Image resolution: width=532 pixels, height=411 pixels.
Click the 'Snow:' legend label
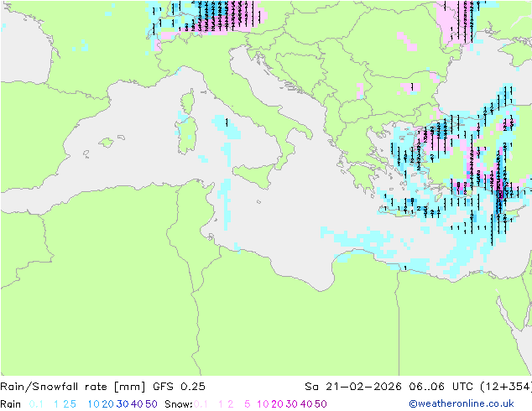coord(179,404)
